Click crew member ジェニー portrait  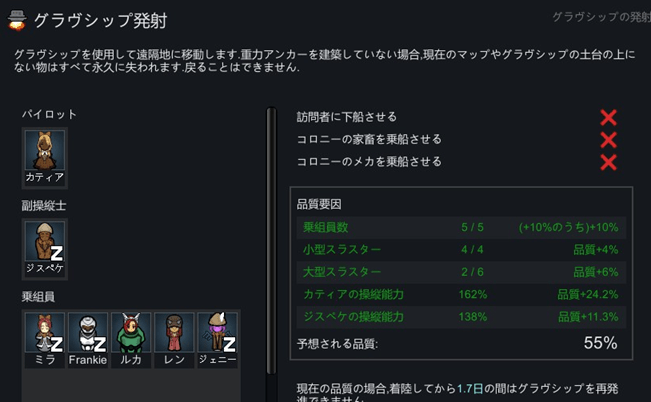pos(217,337)
